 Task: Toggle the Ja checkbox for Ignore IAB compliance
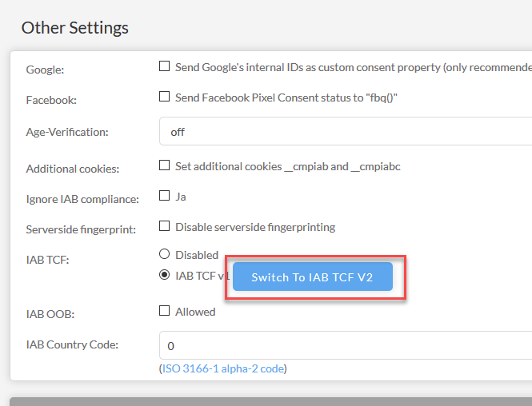[164, 195]
